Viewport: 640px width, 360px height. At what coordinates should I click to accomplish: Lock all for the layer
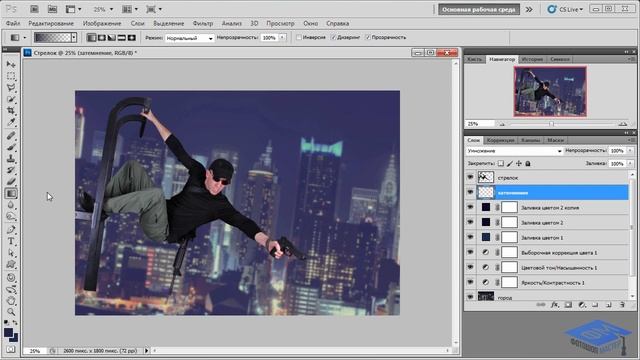(x=528, y=164)
